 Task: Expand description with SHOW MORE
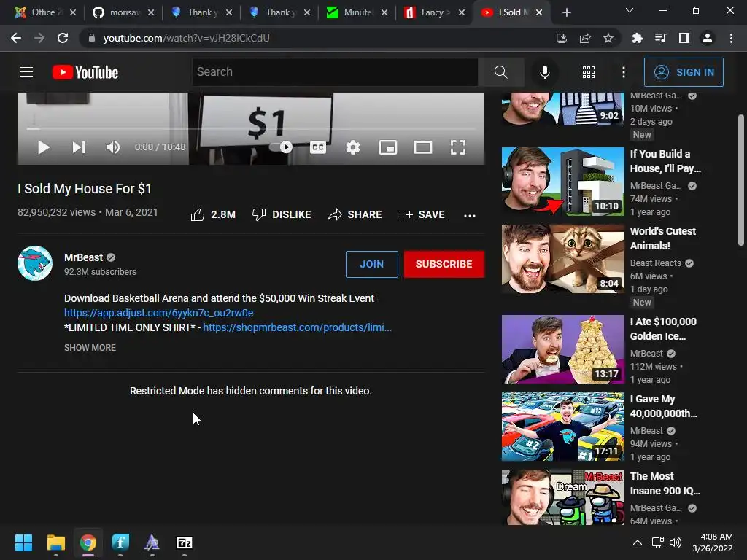point(90,348)
